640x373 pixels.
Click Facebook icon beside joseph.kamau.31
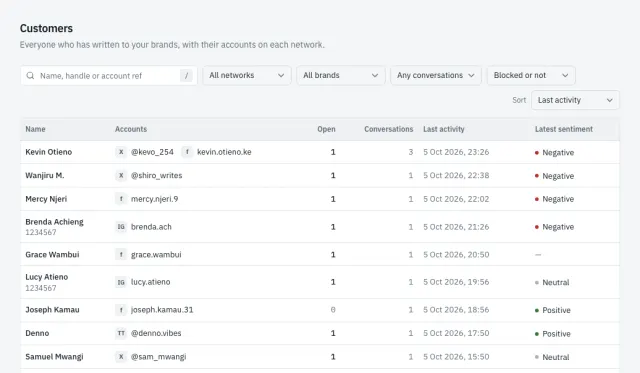click(x=121, y=310)
